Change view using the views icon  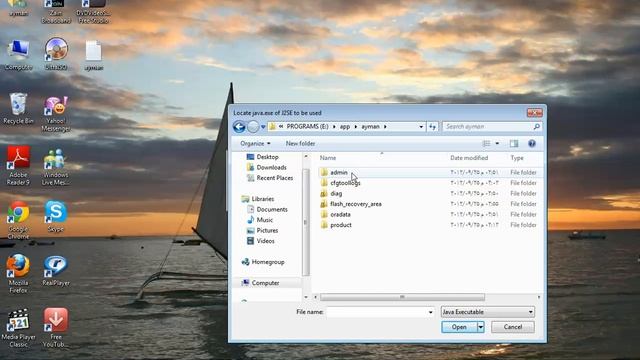[x=486, y=144]
